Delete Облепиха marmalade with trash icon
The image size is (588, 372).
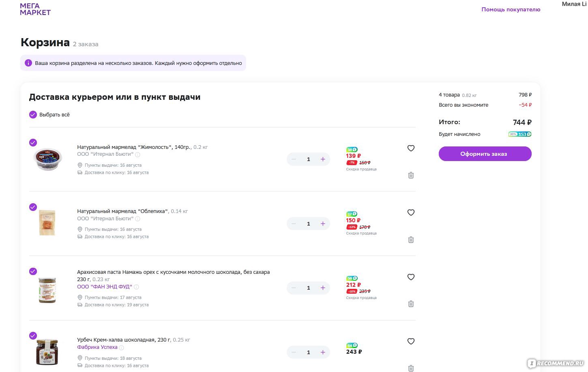(411, 240)
